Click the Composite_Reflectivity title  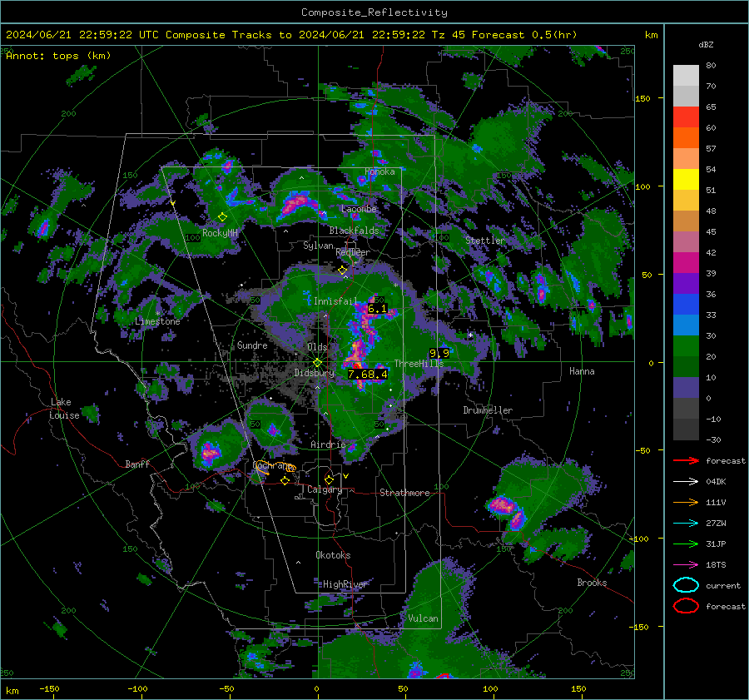coord(374,12)
